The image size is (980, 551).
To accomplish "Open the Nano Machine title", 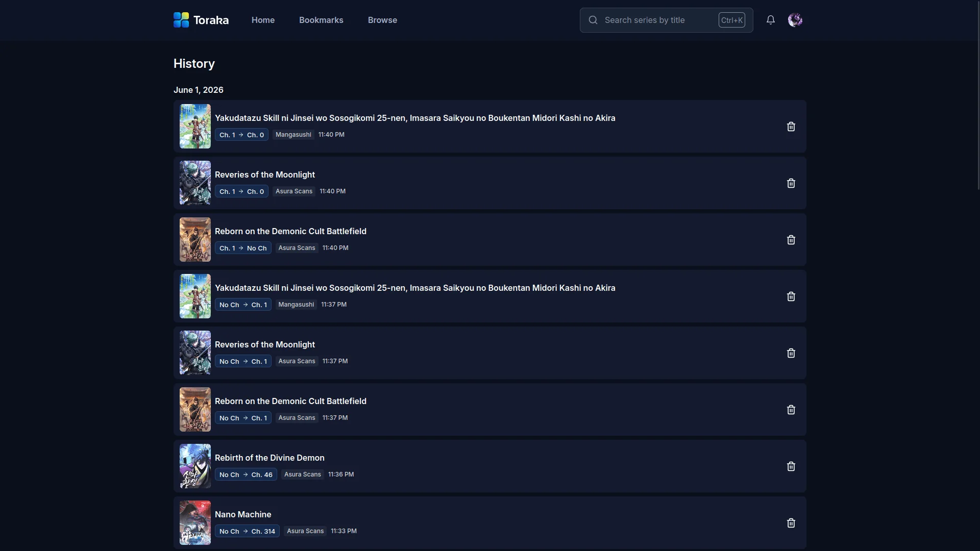I will click(243, 514).
